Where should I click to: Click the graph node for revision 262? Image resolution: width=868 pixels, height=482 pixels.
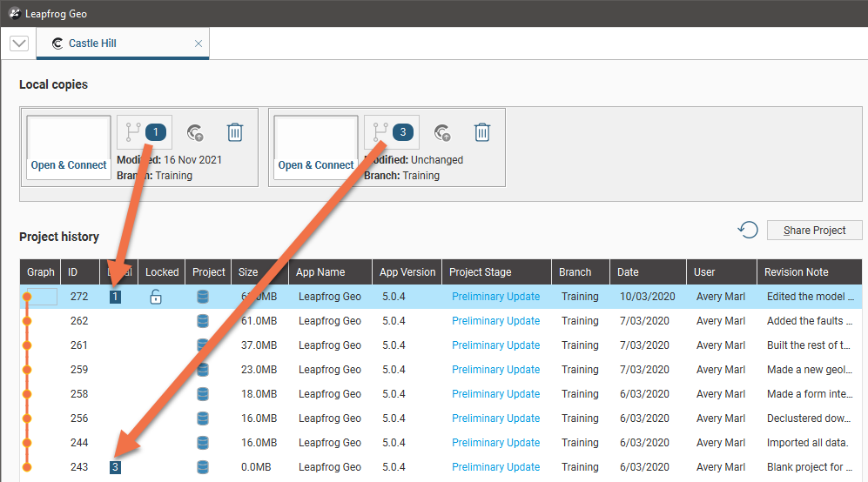click(27, 321)
